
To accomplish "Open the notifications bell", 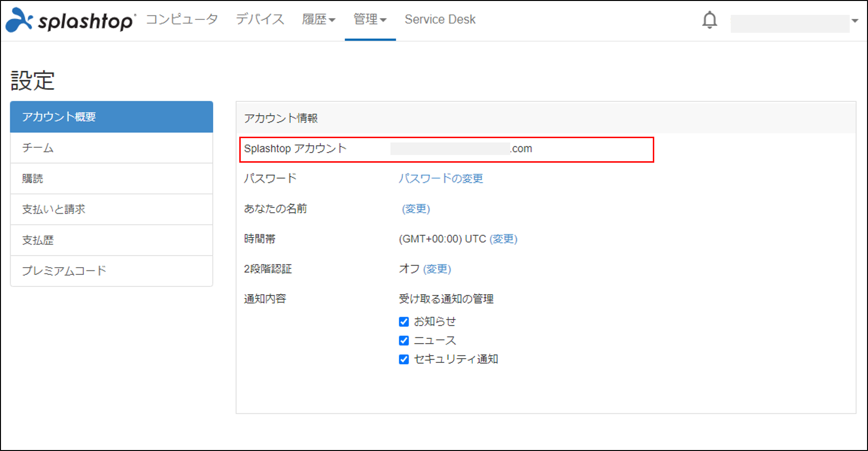I will click(709, 20).
